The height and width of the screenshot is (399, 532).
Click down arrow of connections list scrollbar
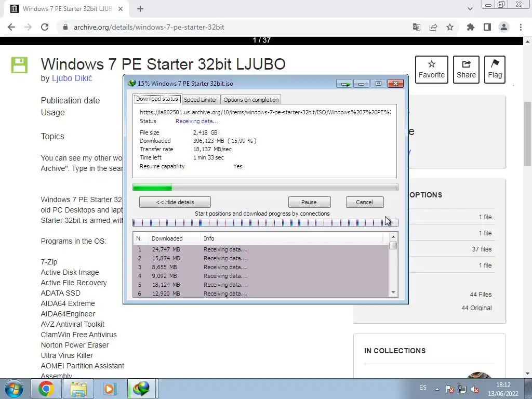tap(393, 292)
